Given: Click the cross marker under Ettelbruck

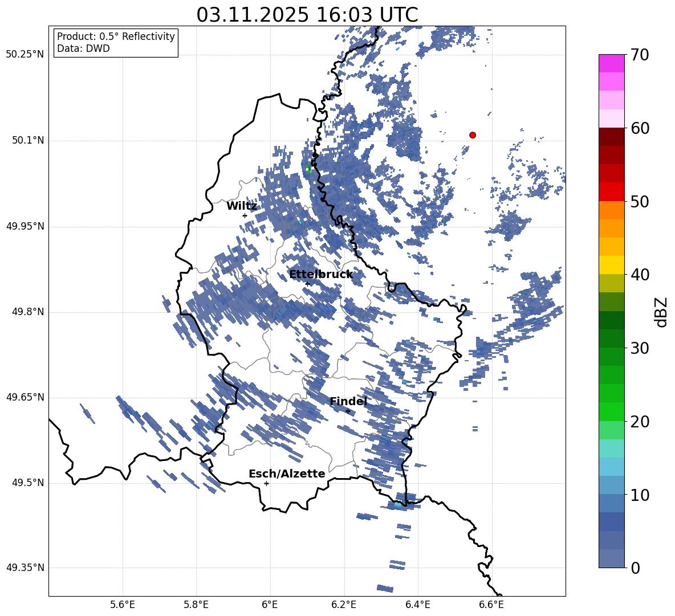Looking at the screenshot, I should (x=307, y=284).
